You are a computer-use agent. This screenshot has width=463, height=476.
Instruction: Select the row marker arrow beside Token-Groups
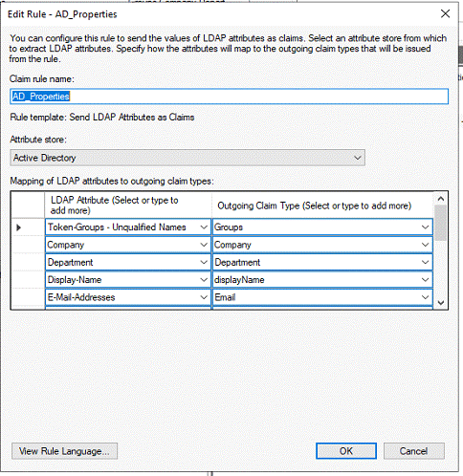[x=18, y=227]
